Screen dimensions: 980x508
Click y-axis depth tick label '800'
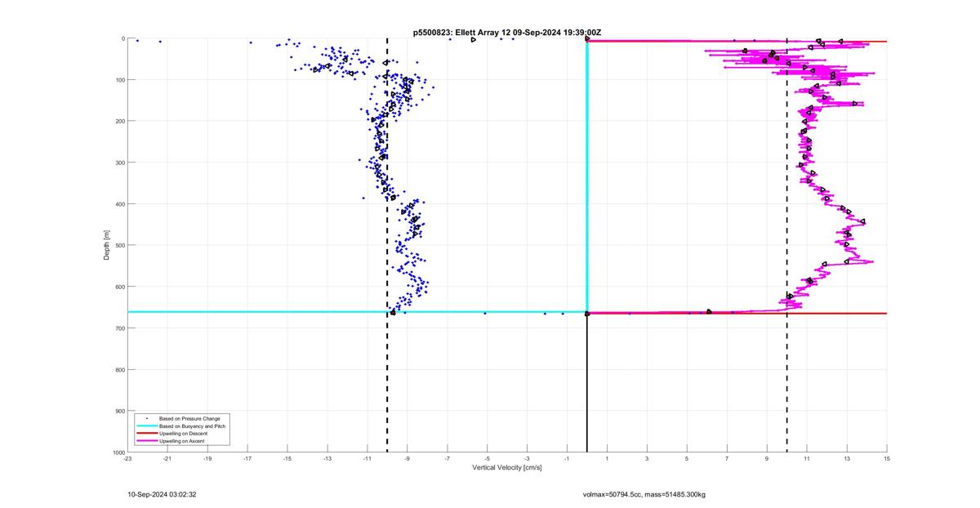coord(119,369)
